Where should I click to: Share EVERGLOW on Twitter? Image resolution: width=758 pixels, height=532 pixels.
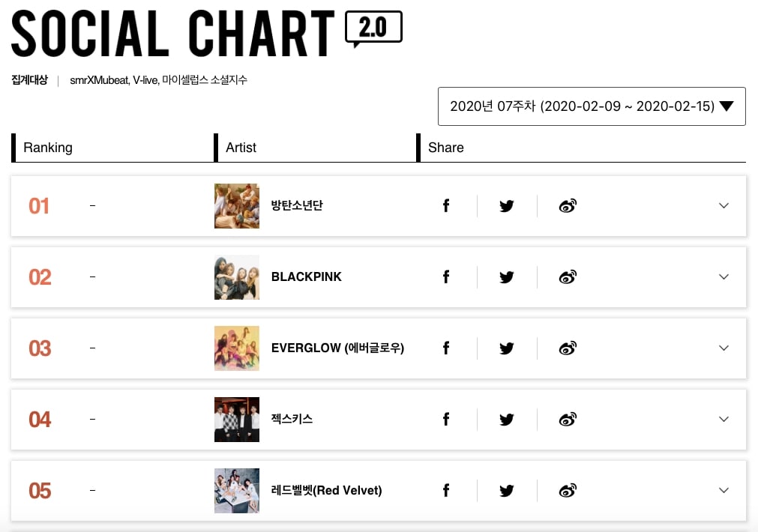[x=507, y=348]
